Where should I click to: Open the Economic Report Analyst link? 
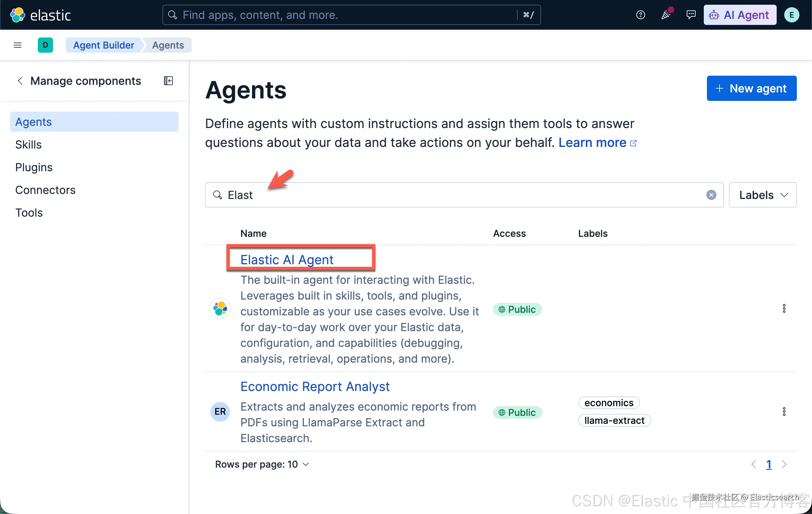pyautogui.click(x=315, y=386)
